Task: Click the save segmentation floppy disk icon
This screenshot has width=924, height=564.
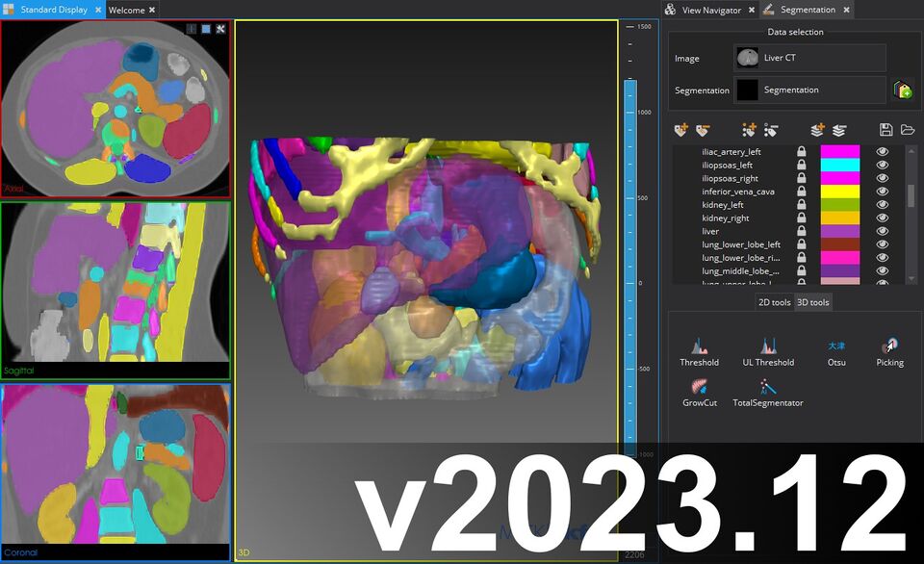Action: 886,129
